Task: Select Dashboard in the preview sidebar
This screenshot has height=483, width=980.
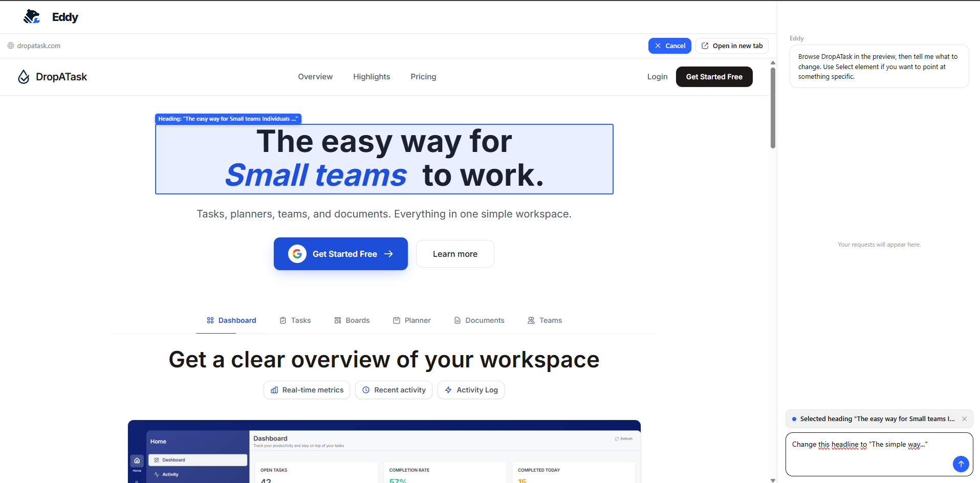Action: (198, 460)
